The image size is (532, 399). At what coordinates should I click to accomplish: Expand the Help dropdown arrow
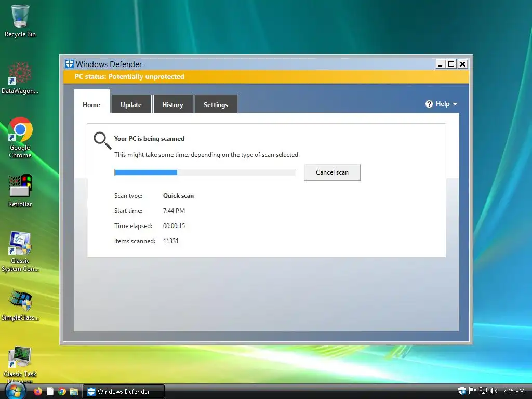click(x=455, y=104)
